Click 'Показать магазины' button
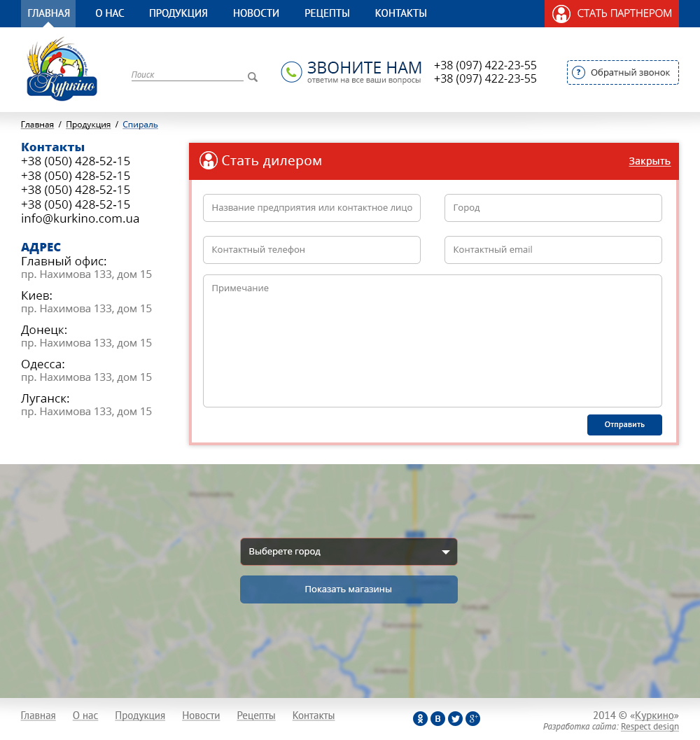The width and height of the screenshot is (700, 740). pos(349,589)
